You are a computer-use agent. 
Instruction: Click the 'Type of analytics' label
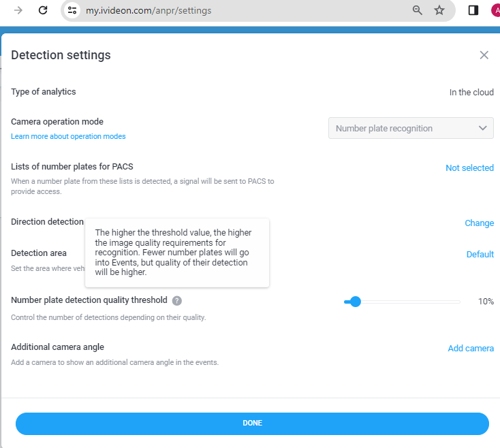[44, 92]
